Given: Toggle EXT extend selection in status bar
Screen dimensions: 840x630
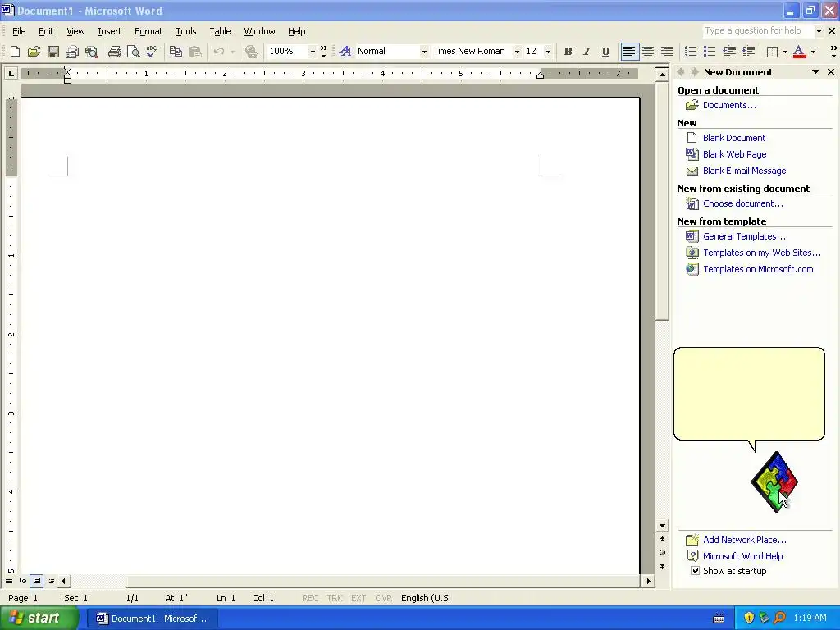Looking at the screenshot, I should [358, 598].
